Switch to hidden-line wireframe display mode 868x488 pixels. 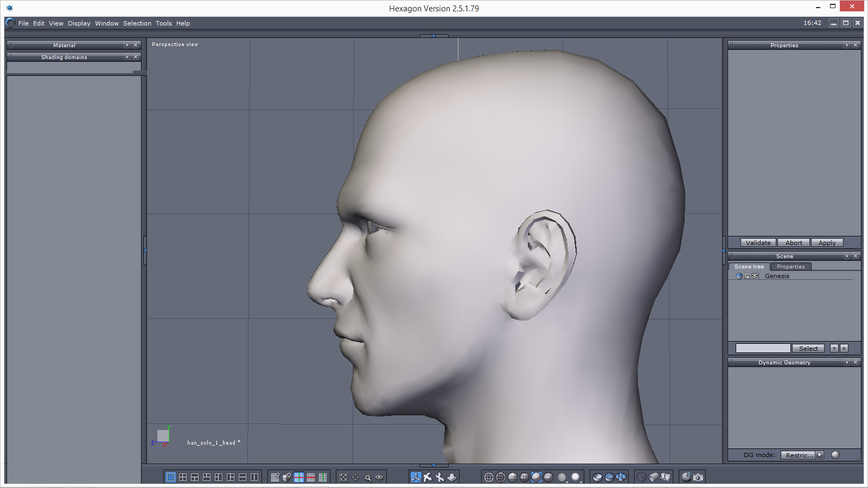501,477
